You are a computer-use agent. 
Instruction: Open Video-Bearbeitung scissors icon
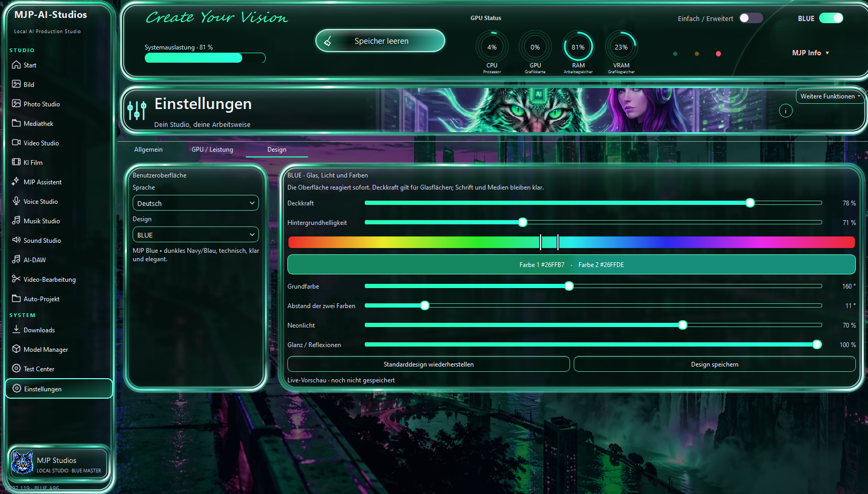(16, 279)
